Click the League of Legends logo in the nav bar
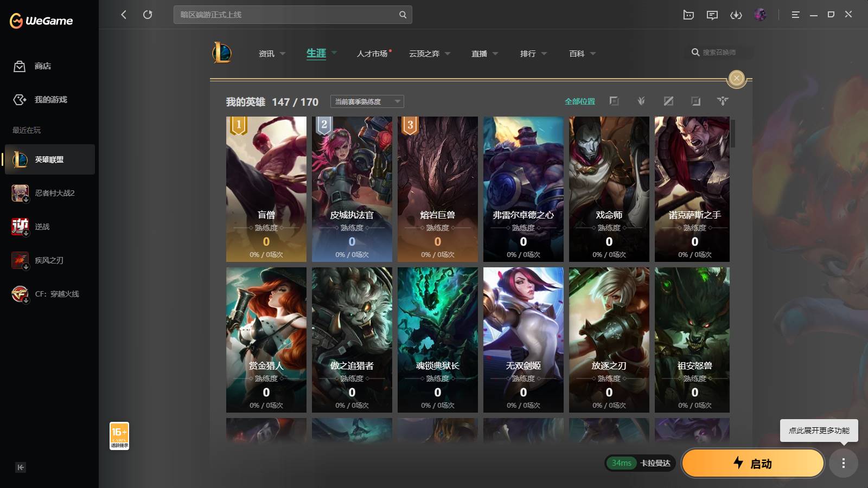The image size is (868, 488). click(x=222, y=53)
